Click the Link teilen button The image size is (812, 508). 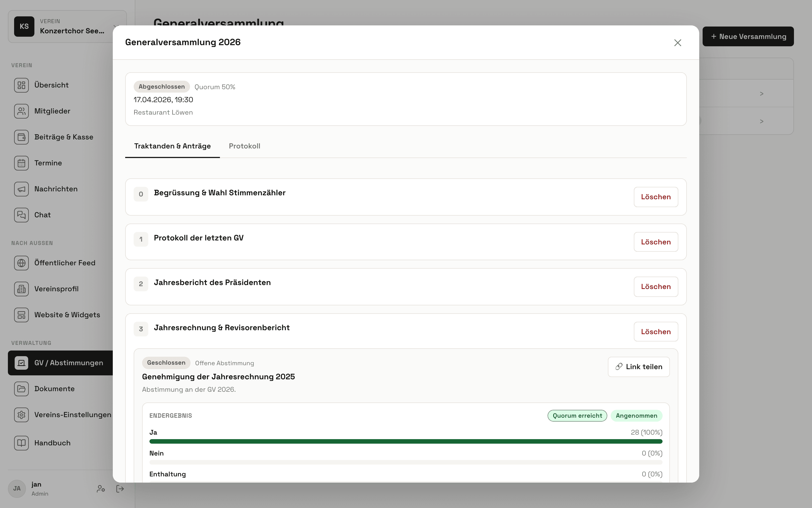click(639, 367)
